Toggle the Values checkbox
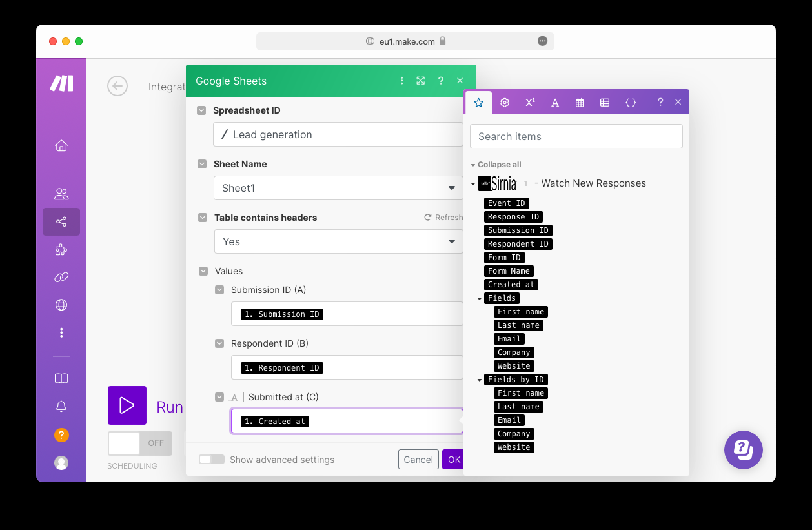 click(x=203, y=271)
